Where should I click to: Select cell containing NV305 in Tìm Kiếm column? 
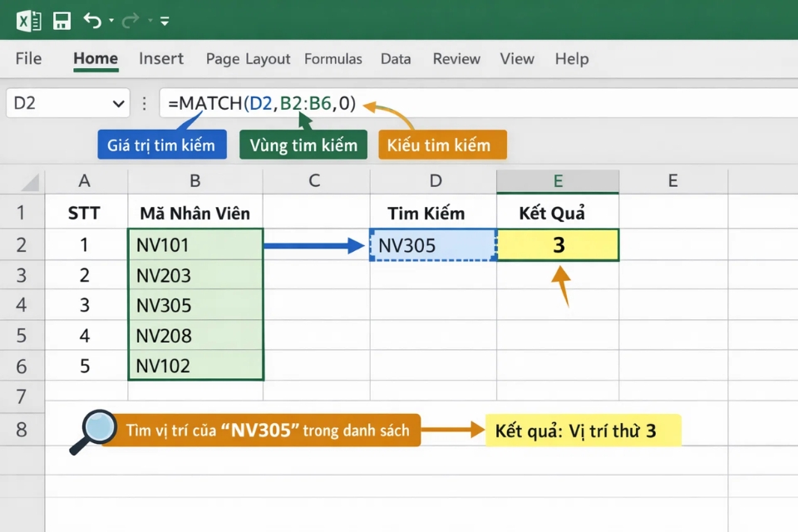tap(432, 245)
